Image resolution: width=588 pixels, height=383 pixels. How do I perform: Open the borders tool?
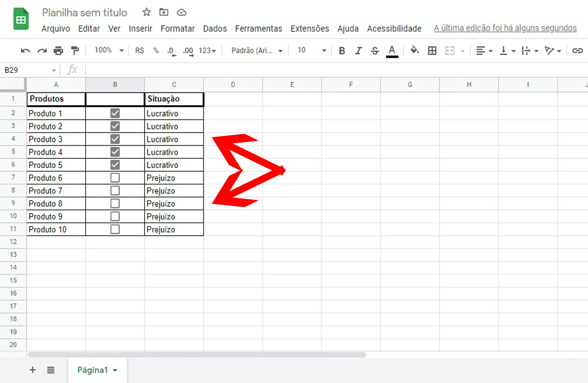click(x=432, y=50)
